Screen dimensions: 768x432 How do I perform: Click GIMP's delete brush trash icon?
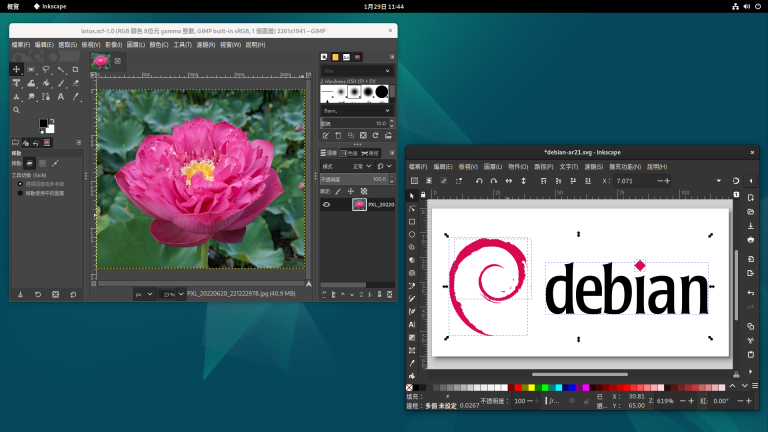pos(363,136)
